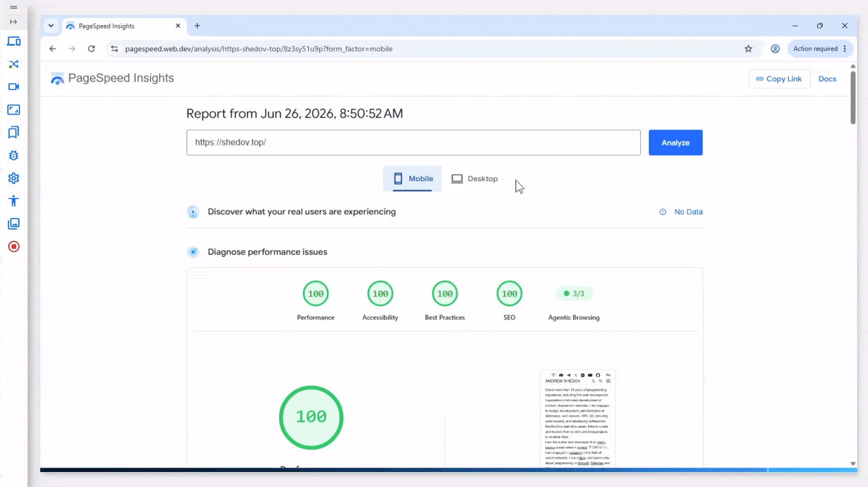Click the bug debug icon in sidebar
This screenshot has height=487, width=868.
(x=14, y=155)
